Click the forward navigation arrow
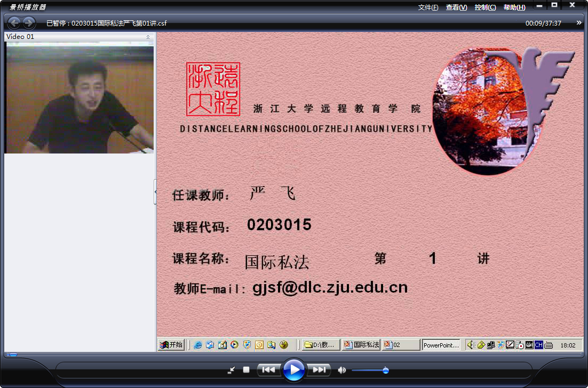 click(29, 23)
